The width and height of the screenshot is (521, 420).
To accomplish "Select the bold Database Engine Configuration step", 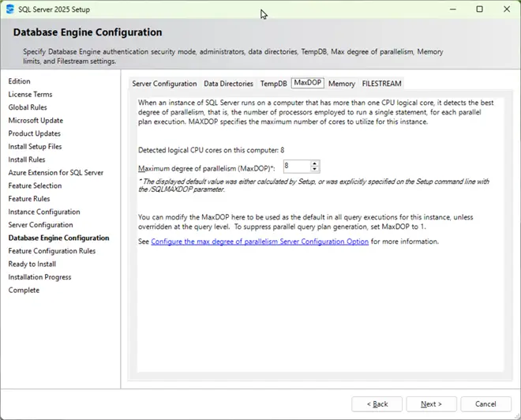I will 59,238.
